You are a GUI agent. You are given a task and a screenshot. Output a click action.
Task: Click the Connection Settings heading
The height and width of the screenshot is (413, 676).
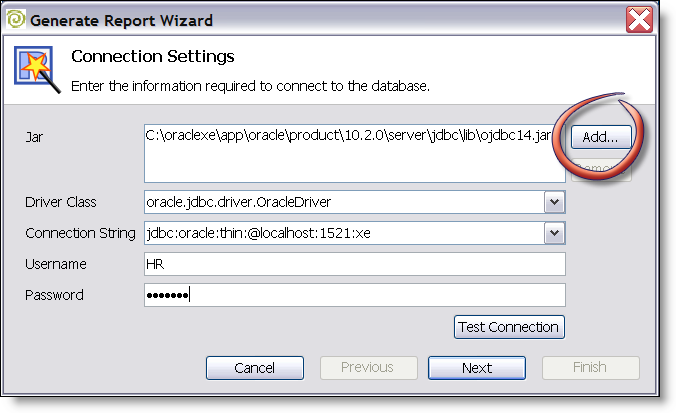(x=153, y=56)
